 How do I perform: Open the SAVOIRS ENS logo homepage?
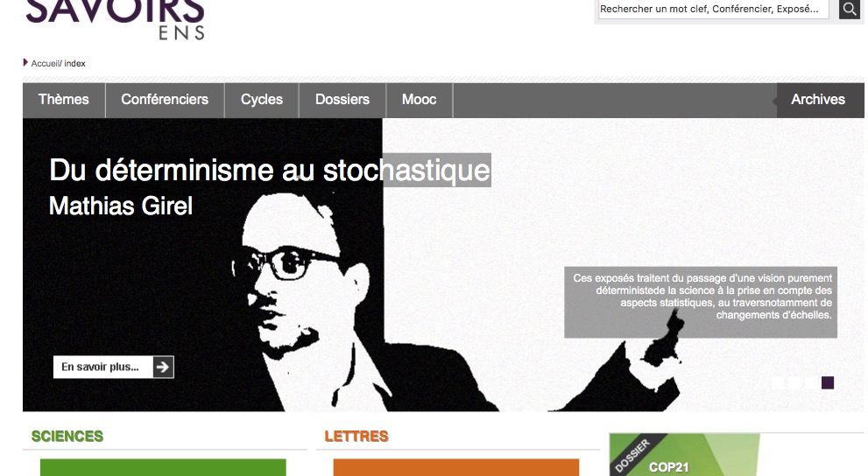click(115, 20)
